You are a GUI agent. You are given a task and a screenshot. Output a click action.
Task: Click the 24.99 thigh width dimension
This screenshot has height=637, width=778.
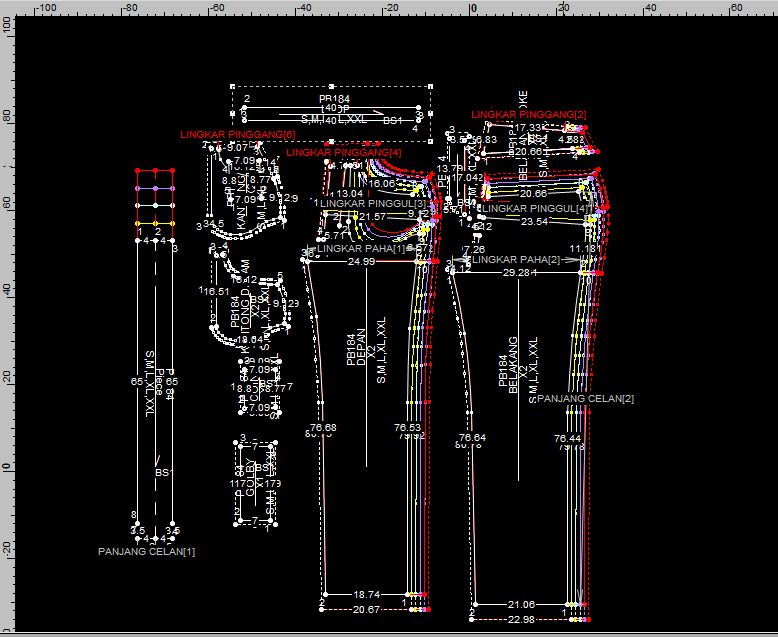[361, 261]
